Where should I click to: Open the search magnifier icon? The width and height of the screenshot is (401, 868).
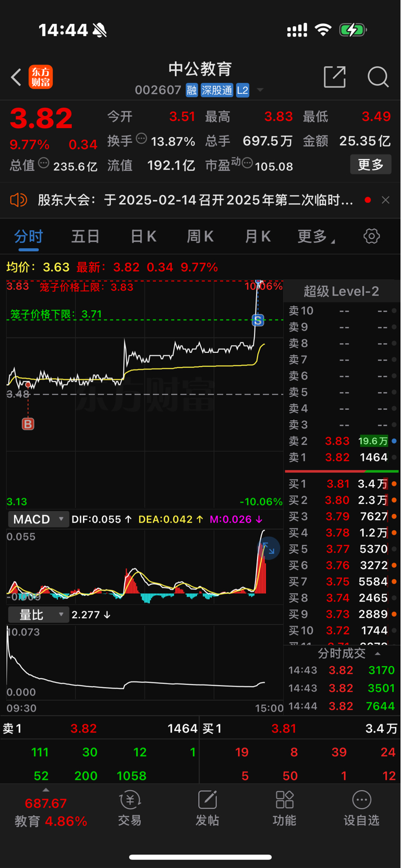click(378, 77)
